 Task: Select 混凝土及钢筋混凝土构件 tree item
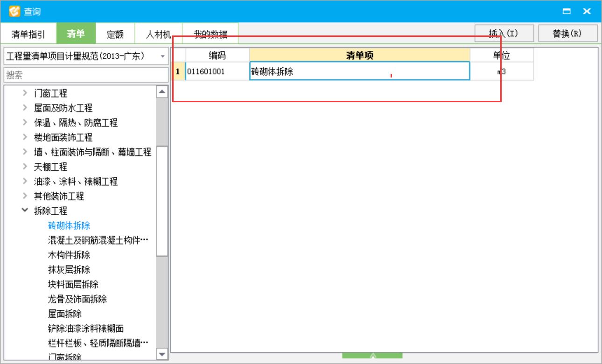98,240
